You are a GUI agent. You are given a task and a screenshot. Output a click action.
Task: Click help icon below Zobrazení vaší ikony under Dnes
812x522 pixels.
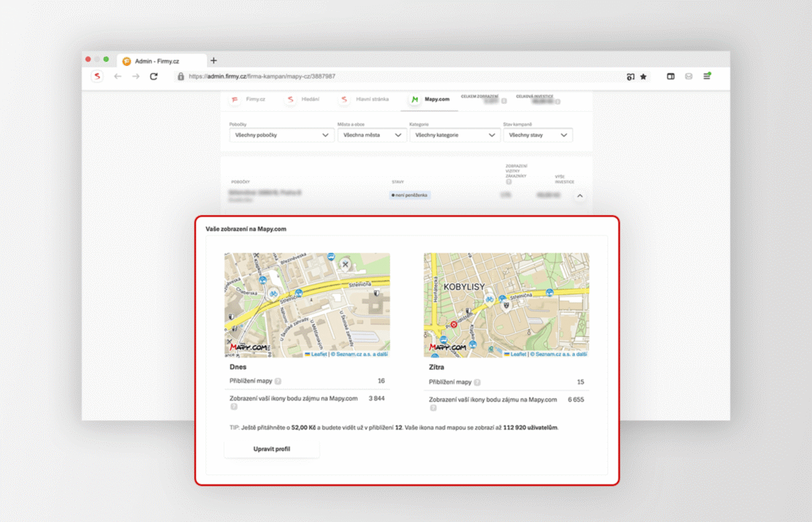234,407
